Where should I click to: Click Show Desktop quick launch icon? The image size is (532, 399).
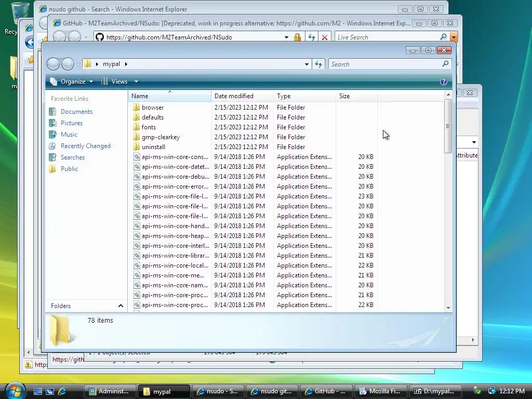[37, 391]
